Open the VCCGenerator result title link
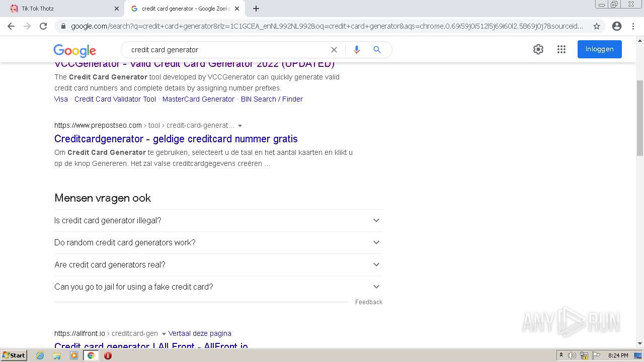This screenshot has height=362, width=644. click(x=194, y=64)
